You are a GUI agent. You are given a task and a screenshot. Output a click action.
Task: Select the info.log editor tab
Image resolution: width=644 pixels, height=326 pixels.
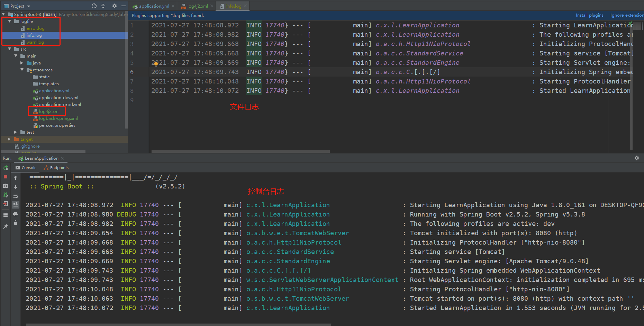coord(234,6)
